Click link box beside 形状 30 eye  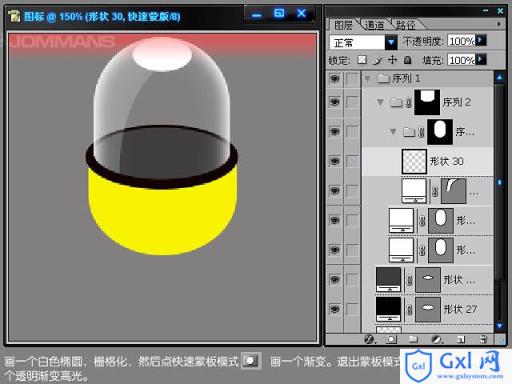pos(352,162)
